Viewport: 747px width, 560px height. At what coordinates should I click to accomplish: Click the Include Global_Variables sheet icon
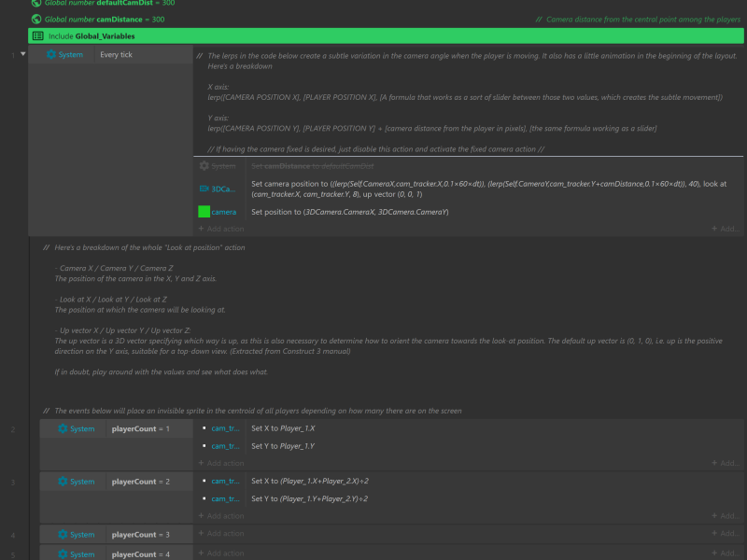coord(38,35)
